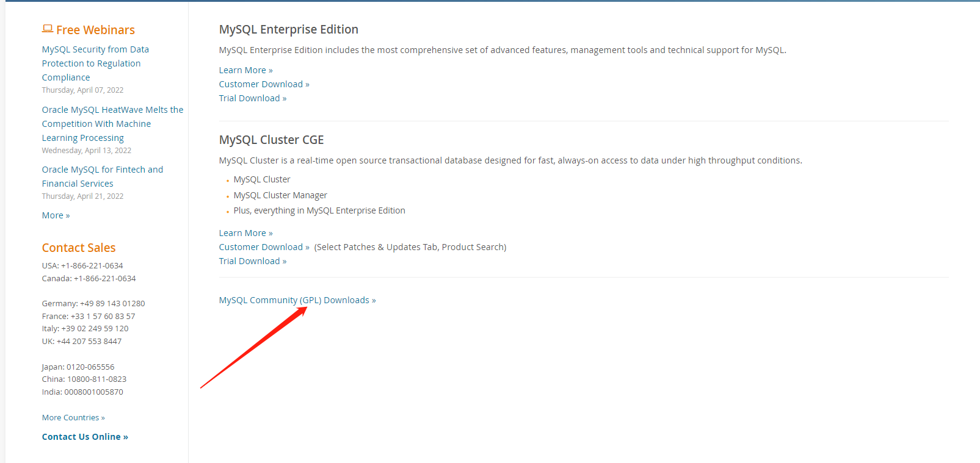Click the date Thursday, April 21, 2022
The image size is (980, 463).
coord(82,196)
